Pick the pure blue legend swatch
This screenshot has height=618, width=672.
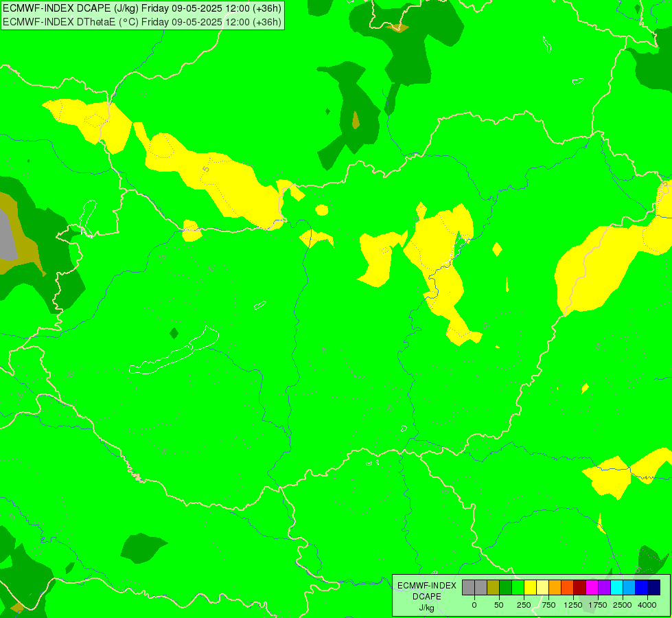coord(642,588)
